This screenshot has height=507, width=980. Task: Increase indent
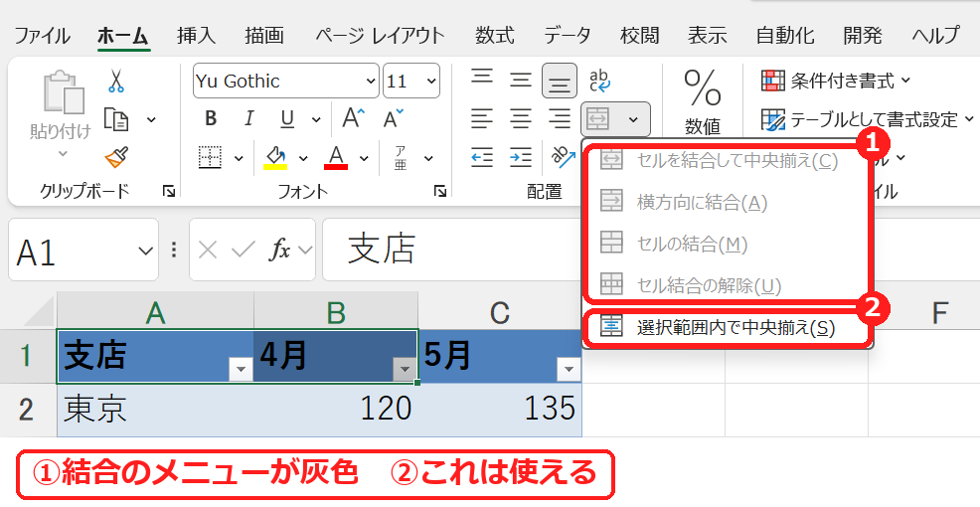coord(521,157)
